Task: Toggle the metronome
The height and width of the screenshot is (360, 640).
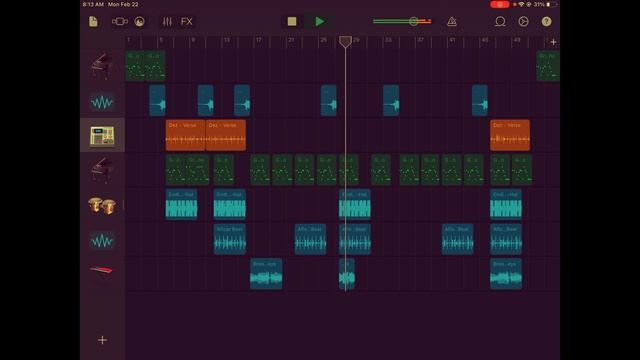Action: 451,22
